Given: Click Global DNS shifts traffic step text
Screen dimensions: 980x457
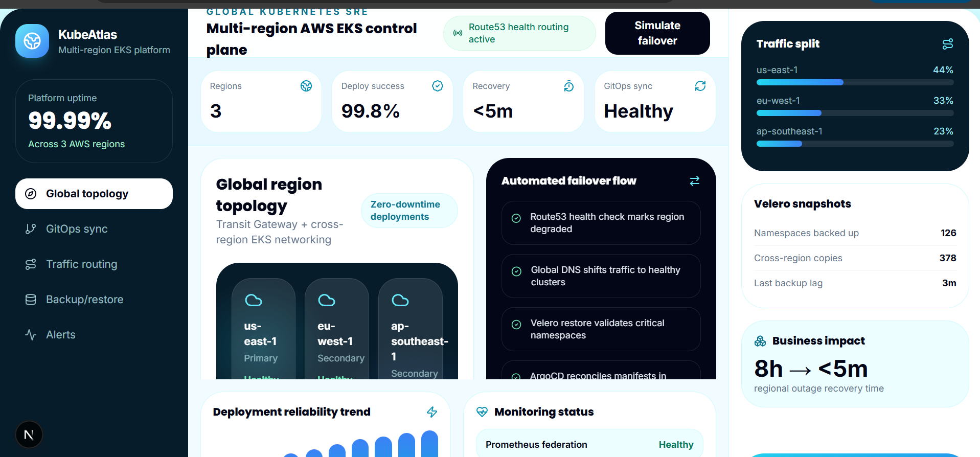Looking at the screenshot, I should coord(605,276).
